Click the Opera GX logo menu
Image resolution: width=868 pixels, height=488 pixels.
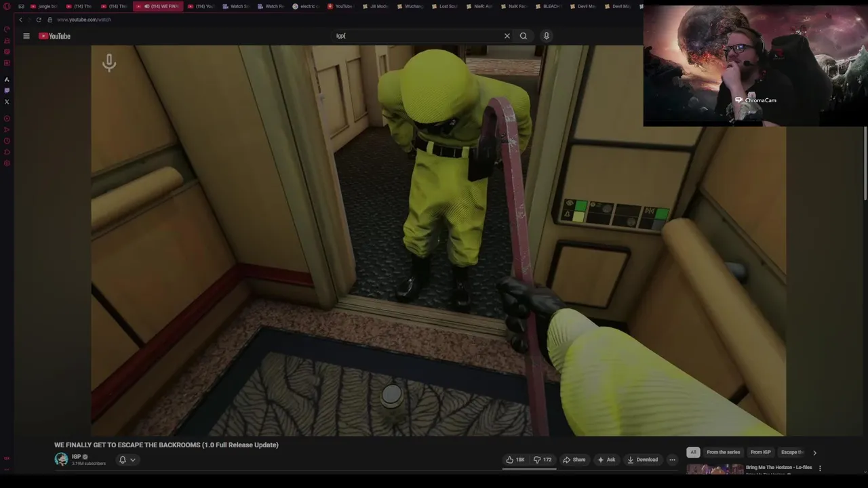(7, 6)
